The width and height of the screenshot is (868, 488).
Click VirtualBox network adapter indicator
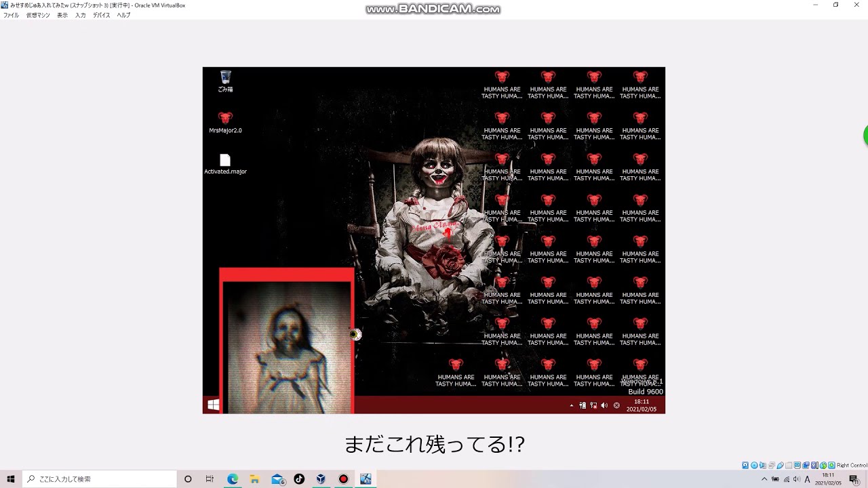tap(772, 465)
